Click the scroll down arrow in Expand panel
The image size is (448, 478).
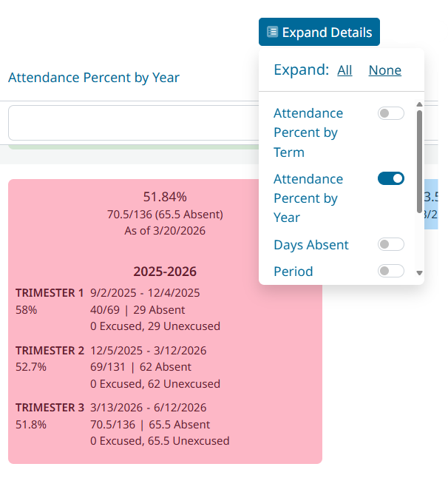(419, 273)
